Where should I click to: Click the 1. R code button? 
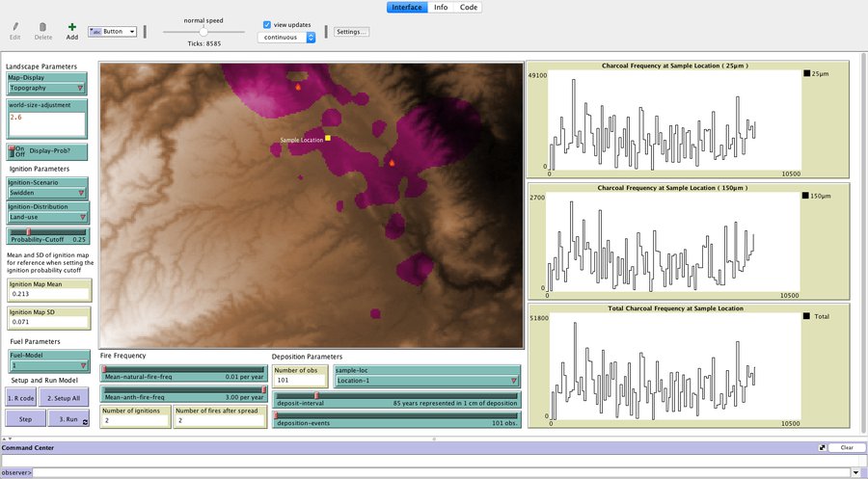point(21,398)
